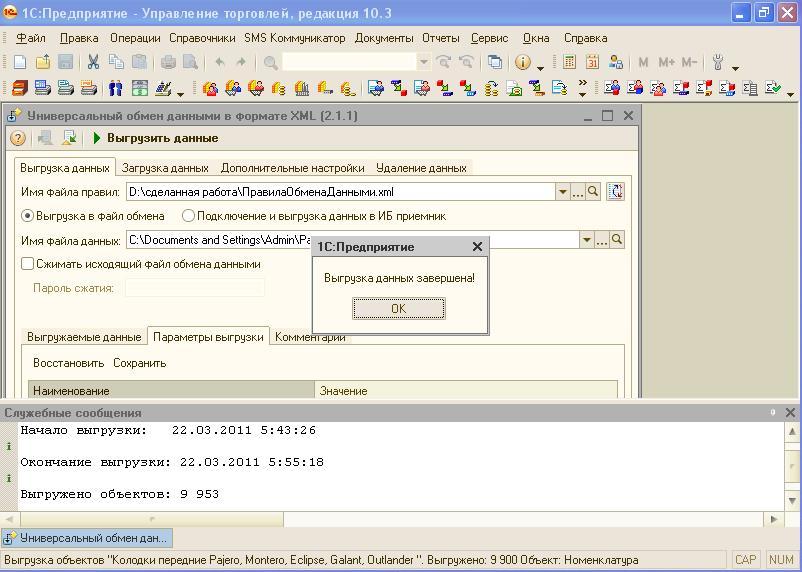Switch to 'Загрузка данных' tab
Viewport: 802px width, 572px height.
165,168
